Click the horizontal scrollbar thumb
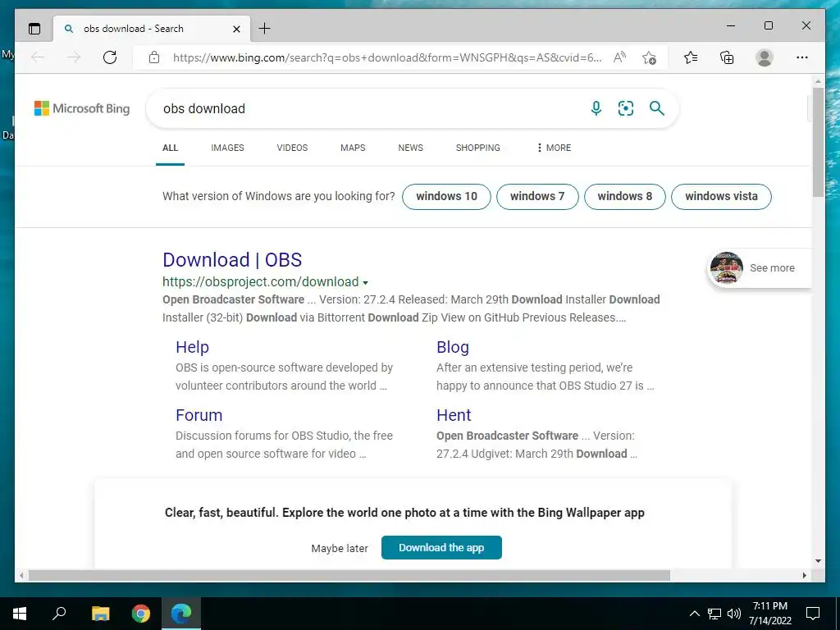The width and height of the screenshot is (840, 630). pos(349,575)
